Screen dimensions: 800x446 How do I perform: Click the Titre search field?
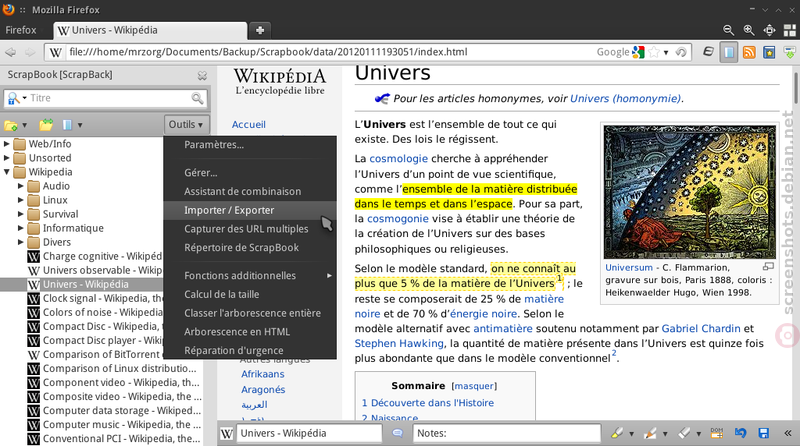coord(110,98)
